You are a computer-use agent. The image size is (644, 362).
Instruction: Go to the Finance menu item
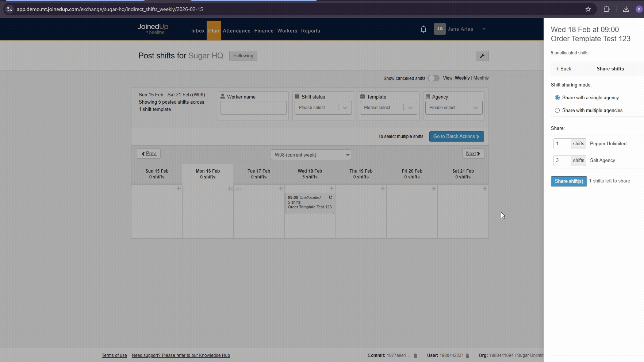coord(264,31)
